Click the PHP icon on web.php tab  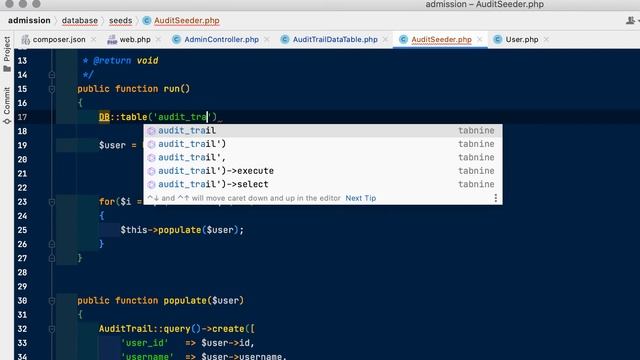(x=111, y=40)
